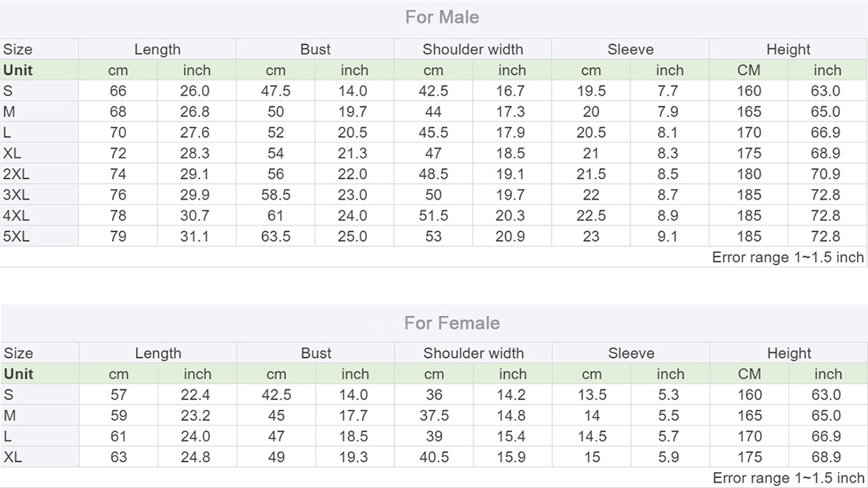Image resolution: width=868 pixels, height=488 pixels.
Task: Click the female table error range note
Action: tap(787, 478)
